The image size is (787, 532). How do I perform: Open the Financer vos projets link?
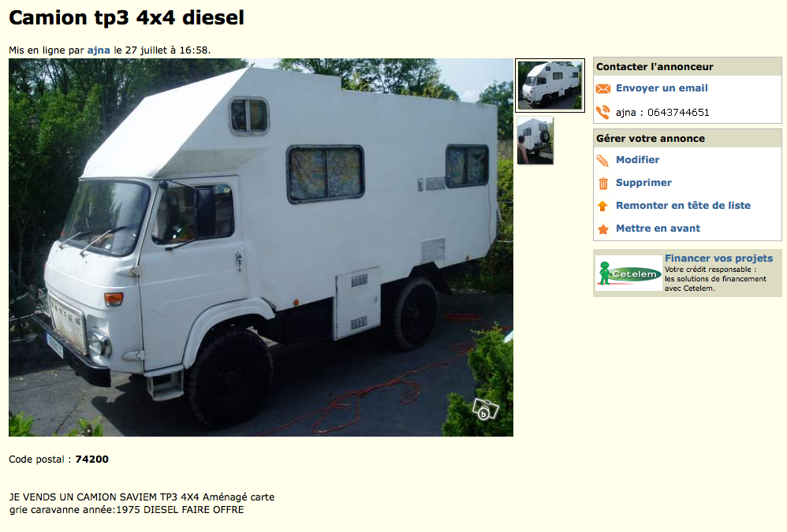[718, 259]
